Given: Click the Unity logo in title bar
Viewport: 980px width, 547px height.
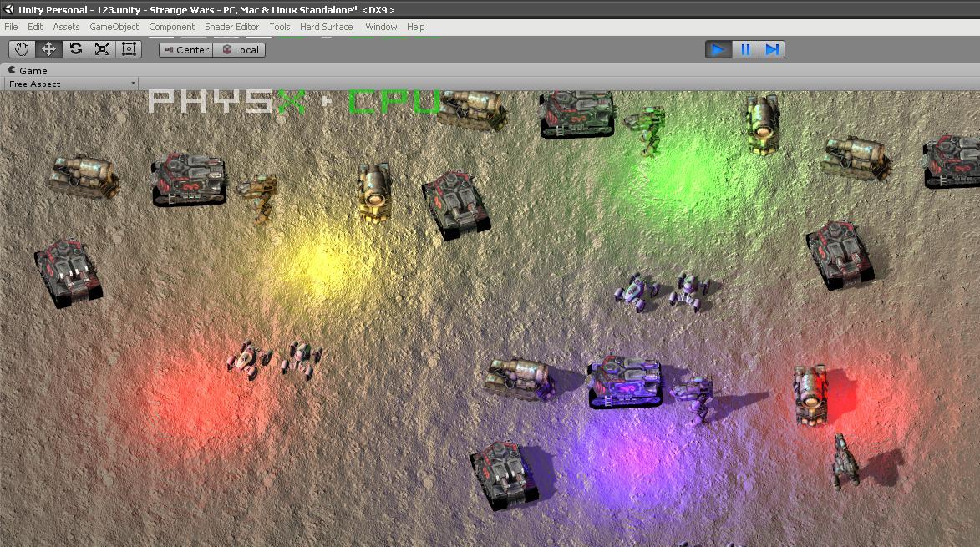Looking at the screenshot, I should click(8, 9).
